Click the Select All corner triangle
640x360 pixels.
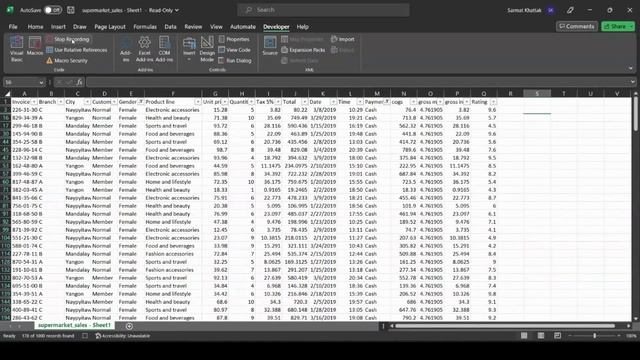pyautogui.click(x=7, y=93)
